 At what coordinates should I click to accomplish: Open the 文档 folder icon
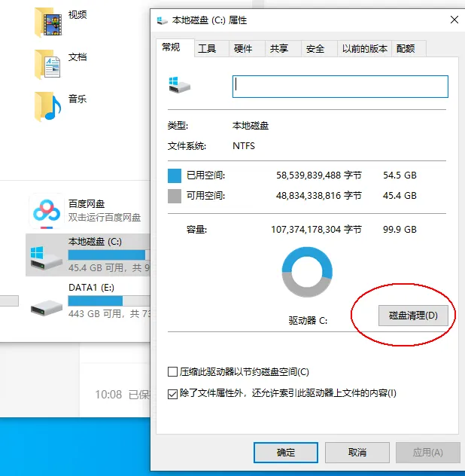[48, 64]
